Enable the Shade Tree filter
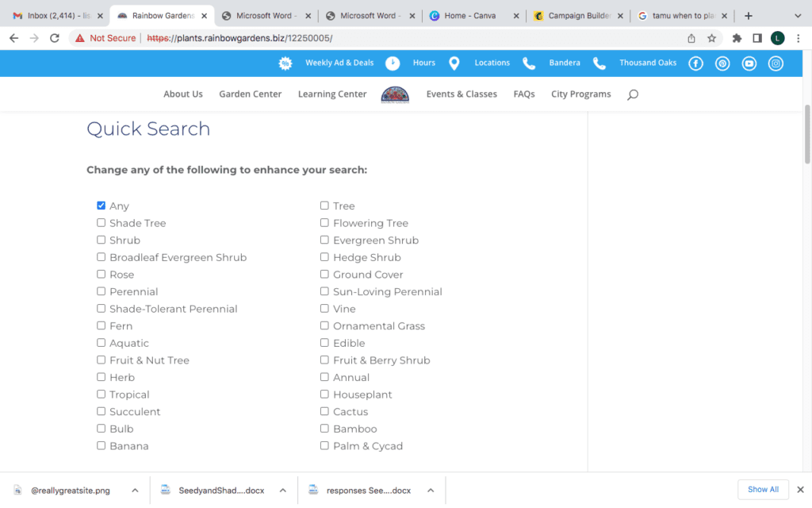812x508 pixels. click(x=101, y=222)
